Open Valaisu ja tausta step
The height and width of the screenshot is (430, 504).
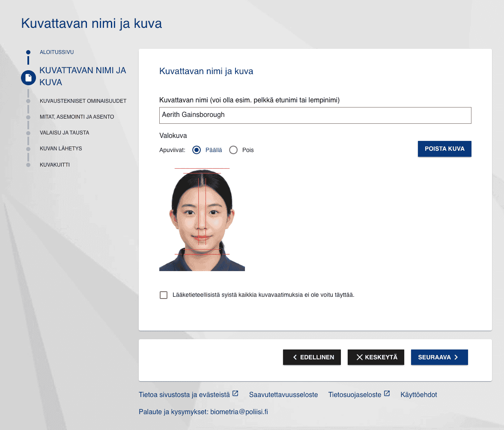(64, 133)
